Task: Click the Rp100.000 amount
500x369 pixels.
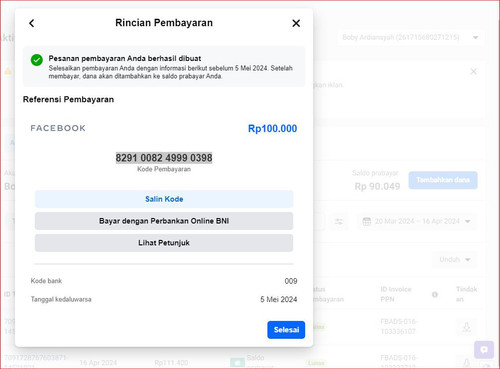Action: tap(272, 129)
